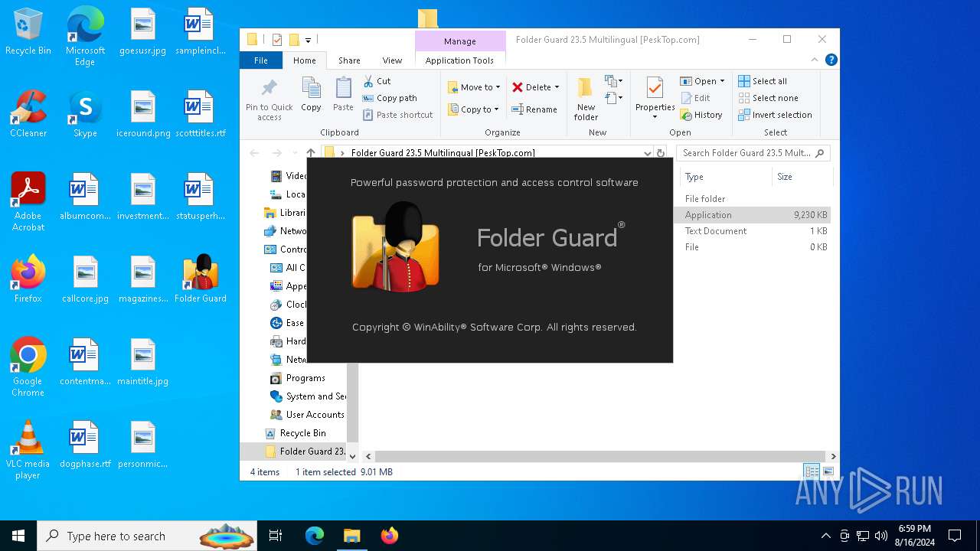This screenshot has height=551, width=980.
Task: Open Google Chrome desktop shortcut
Action: click(28, 367)
